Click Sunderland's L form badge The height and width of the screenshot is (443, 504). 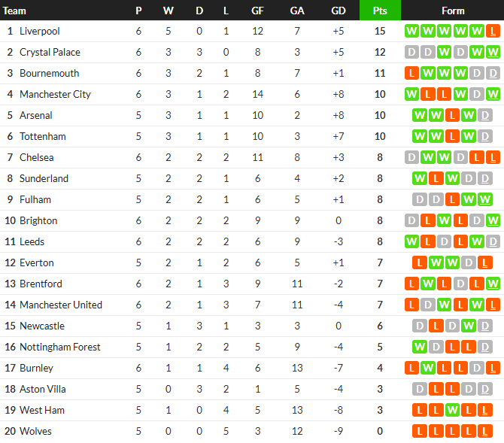pos(436,179)
